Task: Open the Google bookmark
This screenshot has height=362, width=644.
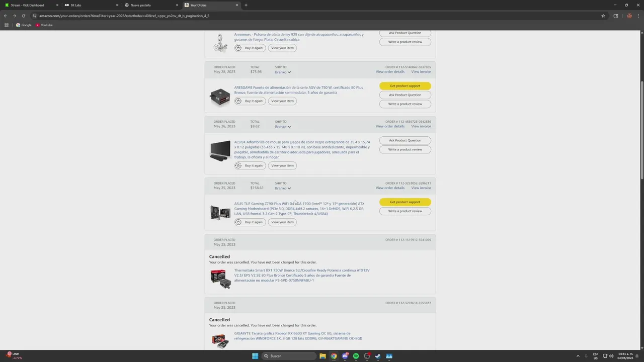Action: pos(24,25)
